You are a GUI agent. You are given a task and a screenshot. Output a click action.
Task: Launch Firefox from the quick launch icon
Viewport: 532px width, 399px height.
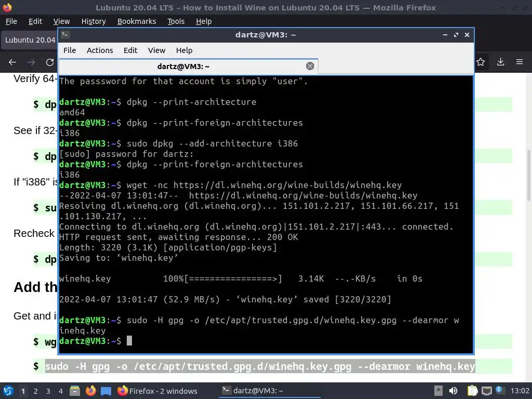point(90,391)
